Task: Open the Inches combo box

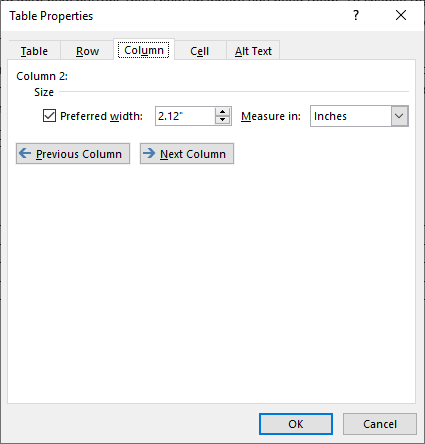Action: [x=359, y=116]
